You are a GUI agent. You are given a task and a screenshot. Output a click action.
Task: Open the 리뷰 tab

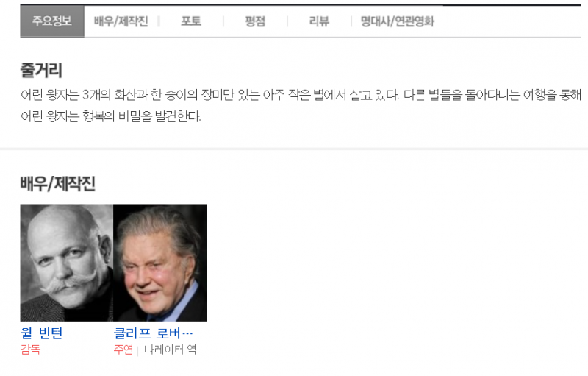click(x=319, y=21)
